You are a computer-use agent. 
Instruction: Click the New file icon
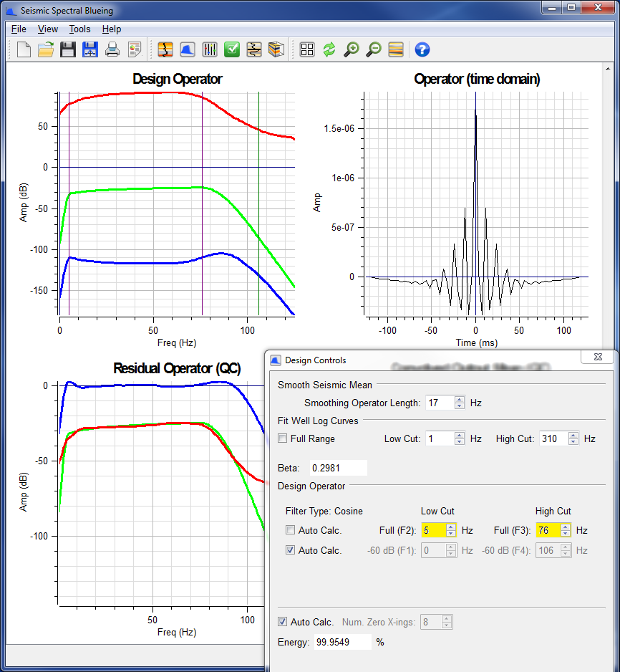point(24,49)
